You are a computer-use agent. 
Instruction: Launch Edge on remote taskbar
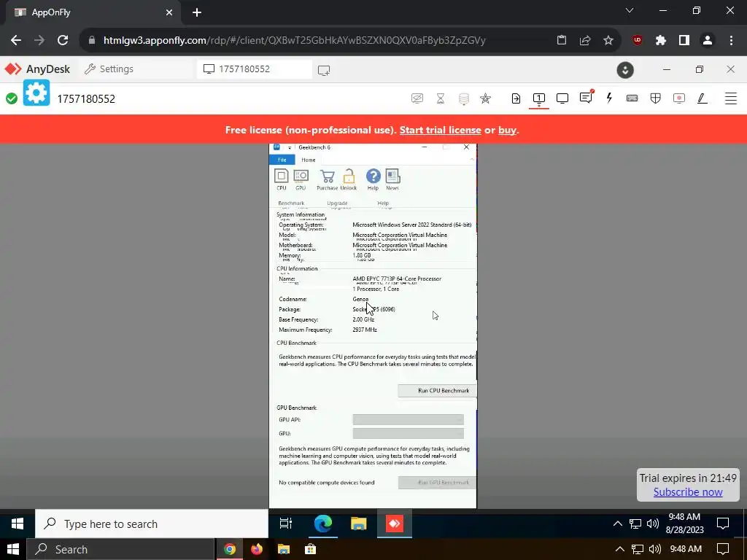(x=322, y=524)
